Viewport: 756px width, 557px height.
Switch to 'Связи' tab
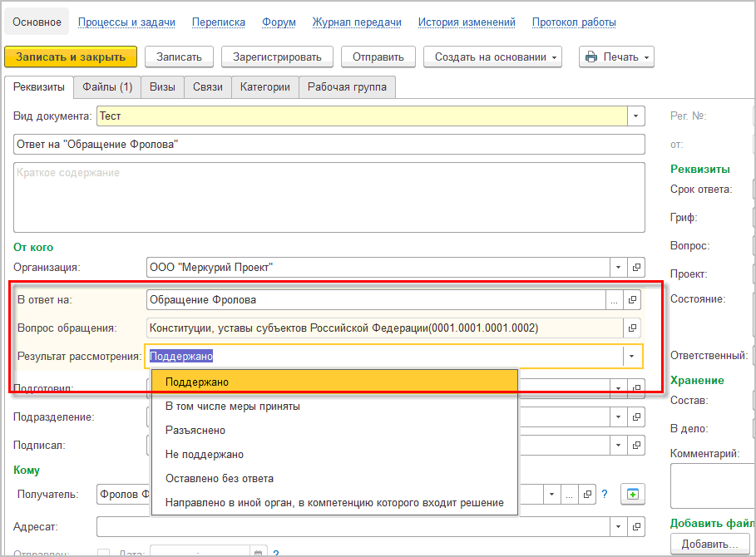tap(208, 87)
